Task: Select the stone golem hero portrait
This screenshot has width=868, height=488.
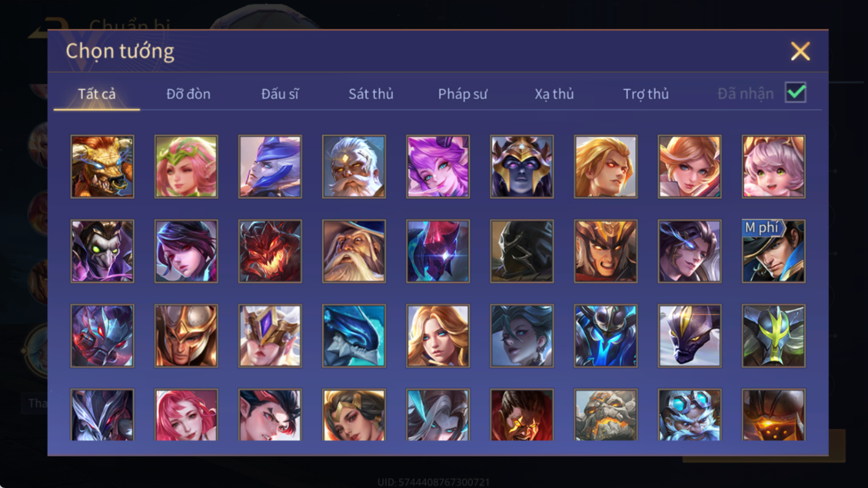Action: (x=606, y=415)
